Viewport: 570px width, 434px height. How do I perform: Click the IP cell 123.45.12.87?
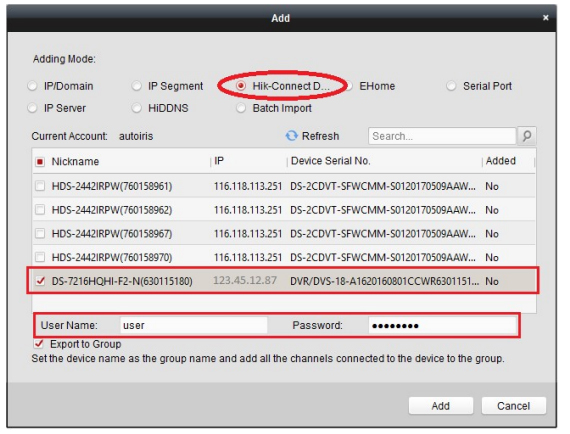pos(245,280)
